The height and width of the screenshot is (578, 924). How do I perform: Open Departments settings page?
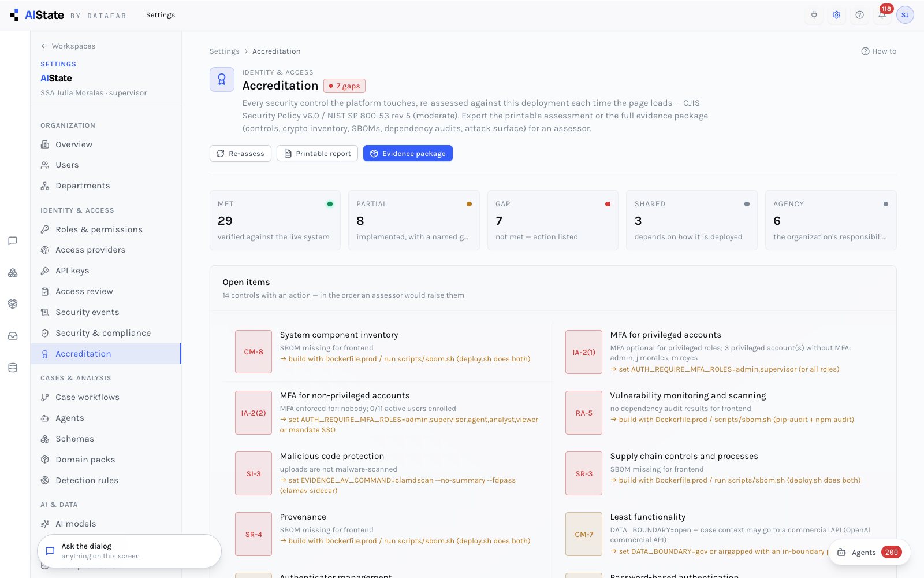coord(106,186)
